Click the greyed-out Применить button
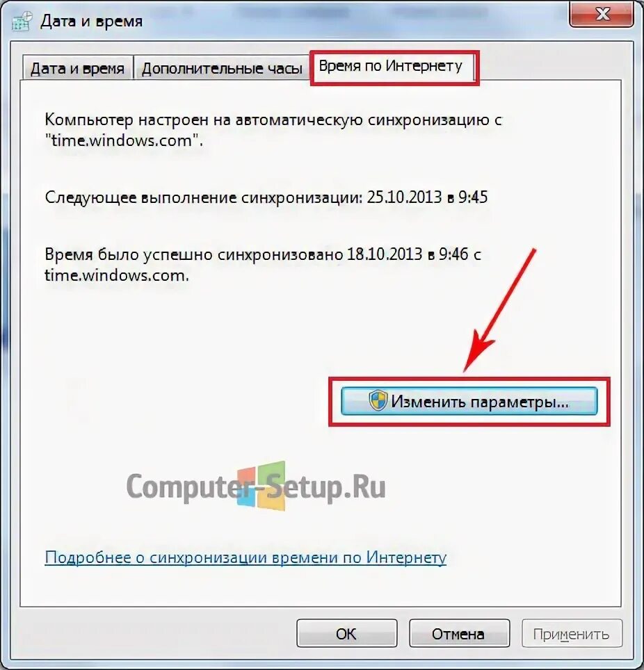 tap(572, 633)
